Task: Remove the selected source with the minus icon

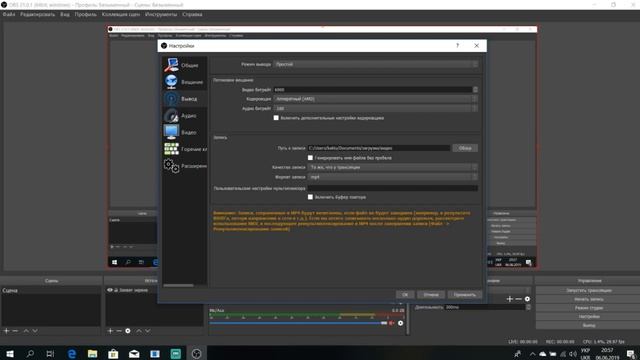Action: click(119, 331)
